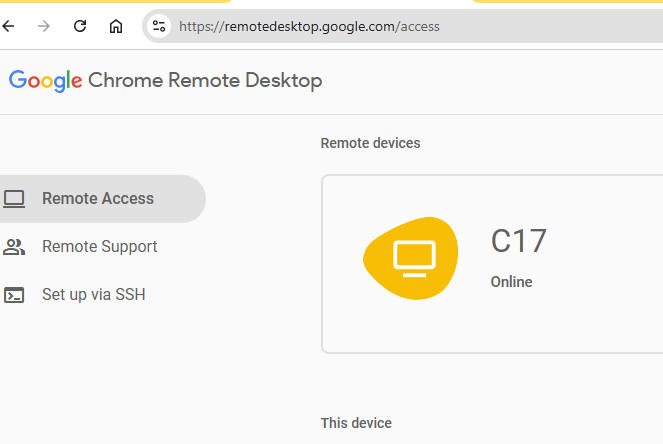
Task: Focus the remotedesktop.google.com address bar
Action: point(400,27)
